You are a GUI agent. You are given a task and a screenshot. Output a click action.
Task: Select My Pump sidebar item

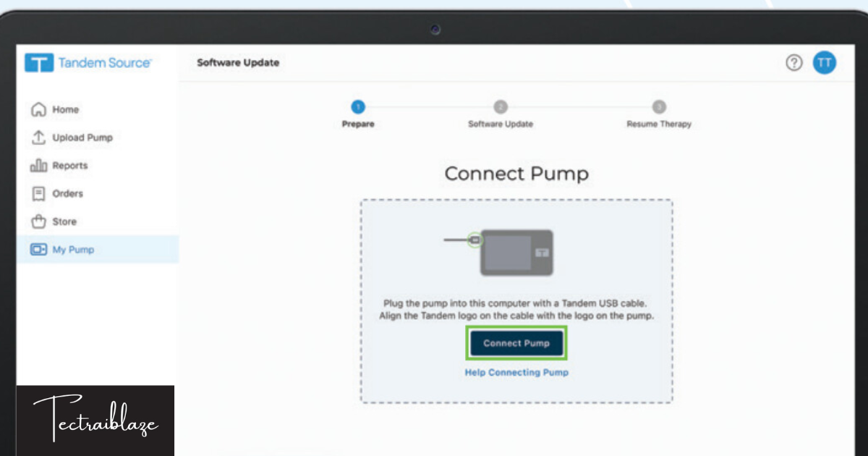[98, 250]
